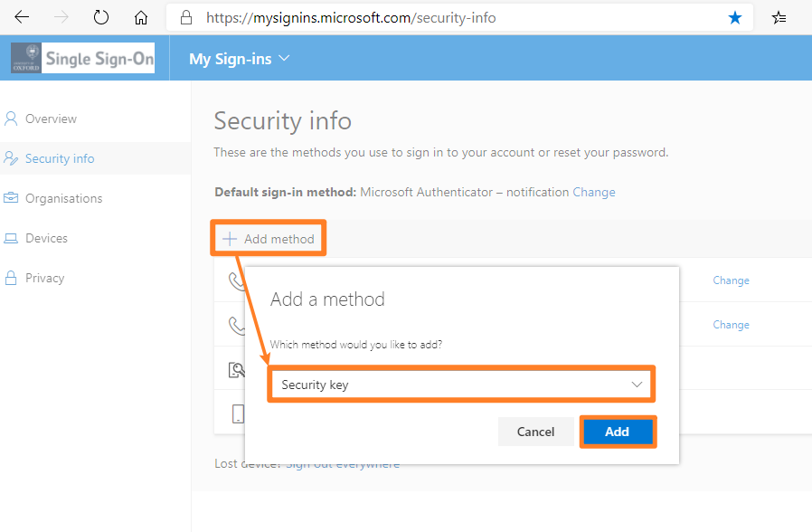Viewport: 812px width, 532px height.
Task: Click the blue bookmark star in the address bar
Action: click(735, 18)
